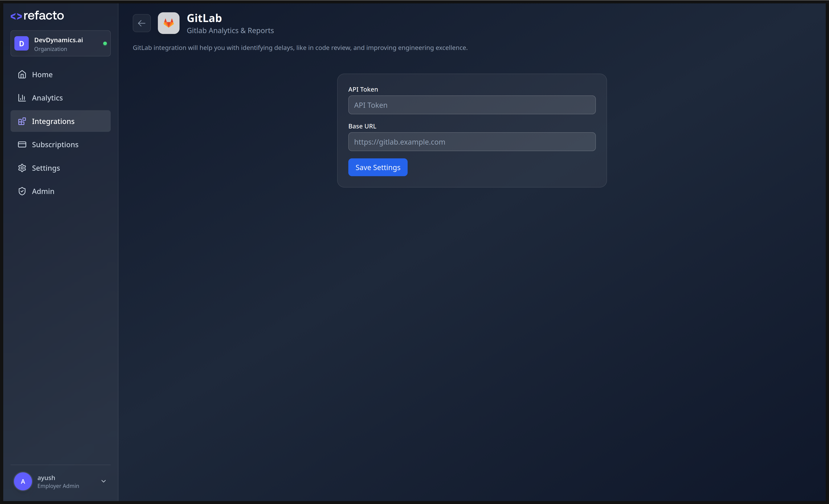Focus the API Token input field
829x504 pixels.
472,105
